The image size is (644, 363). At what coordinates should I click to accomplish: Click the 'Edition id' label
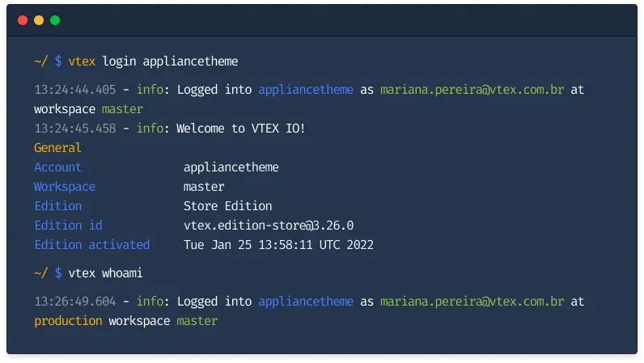pos(68,225)
